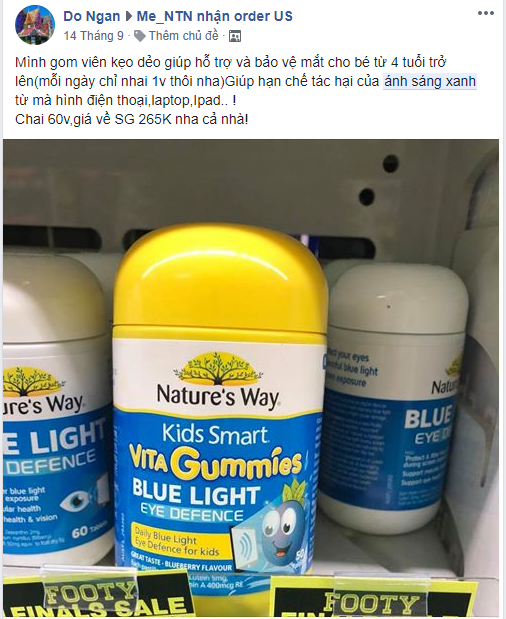Image resolution: width=506 pixels, height=619 pixels.
Task: Click the Chai 60v giá về SG 265K text line
Action: (132, 119)
